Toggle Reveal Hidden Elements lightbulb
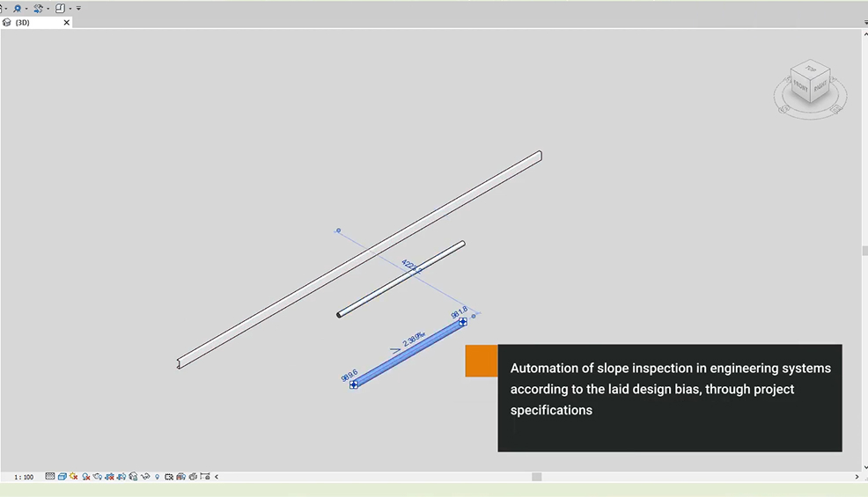The height and width of the screenshot is (497, 868). (x=158, y=477)
